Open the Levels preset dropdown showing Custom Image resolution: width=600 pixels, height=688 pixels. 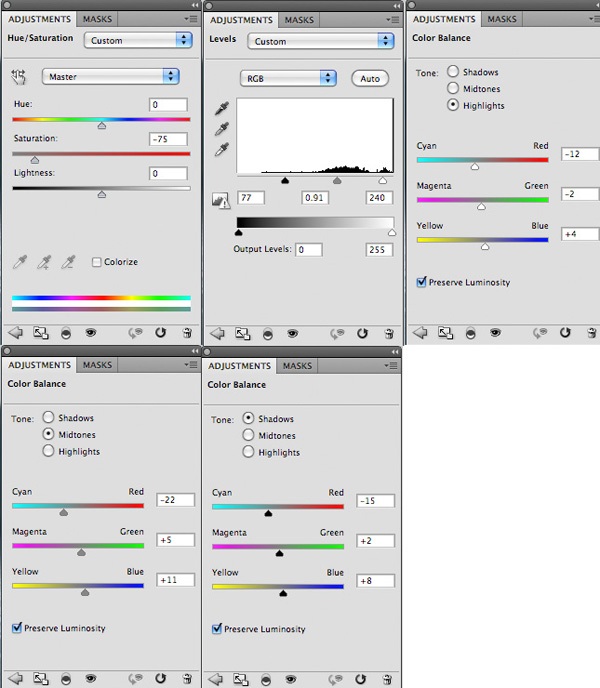click(x=321, y=41)
